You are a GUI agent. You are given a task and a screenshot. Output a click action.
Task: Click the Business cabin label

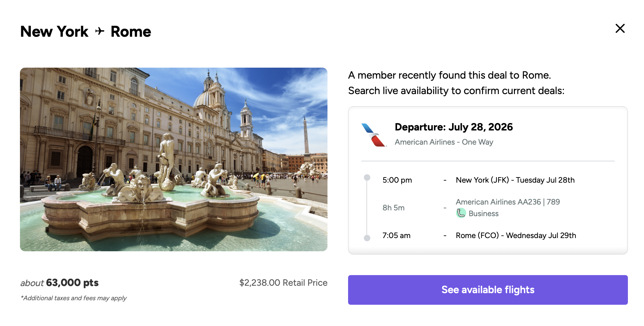pyautogui.click(x=483, y=214)
